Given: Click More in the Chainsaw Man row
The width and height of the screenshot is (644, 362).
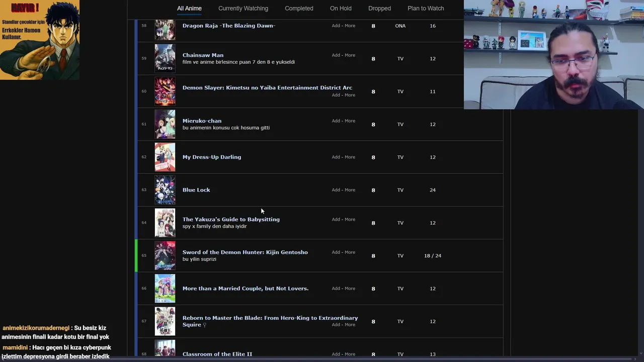Looking at the screenshot, I should click(x=350, y=55).
